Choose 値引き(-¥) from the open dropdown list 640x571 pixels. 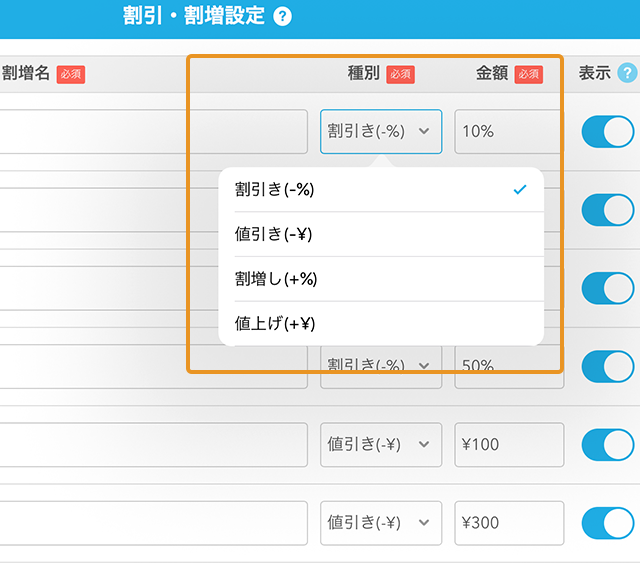point(381,234)
